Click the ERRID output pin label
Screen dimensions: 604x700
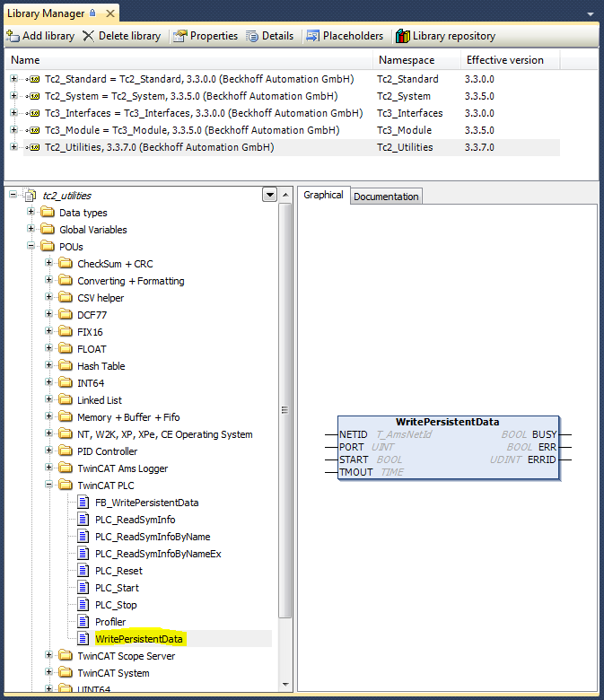pos(541,459)
